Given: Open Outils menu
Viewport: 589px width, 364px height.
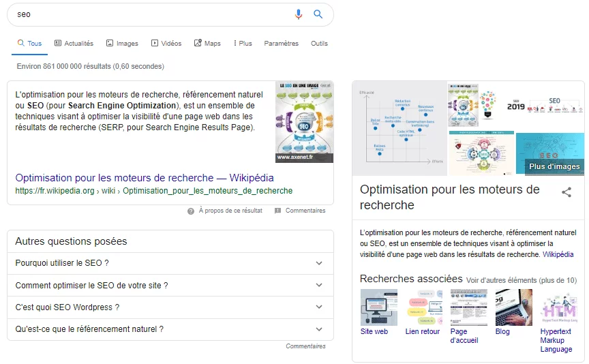Looking at the screenshot, I should click(319, 43).
